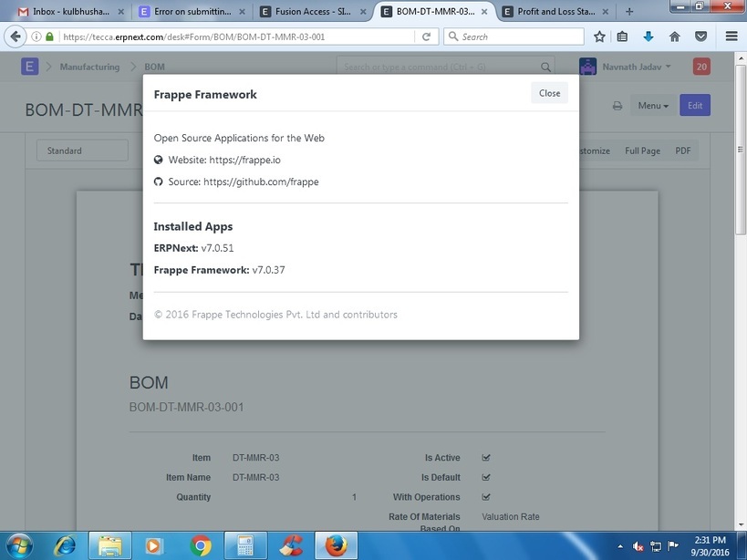Screen dimensions: 747x560
Task: Click the Pocket save icon
Action: pyautogui.click(x=700, y=36)
